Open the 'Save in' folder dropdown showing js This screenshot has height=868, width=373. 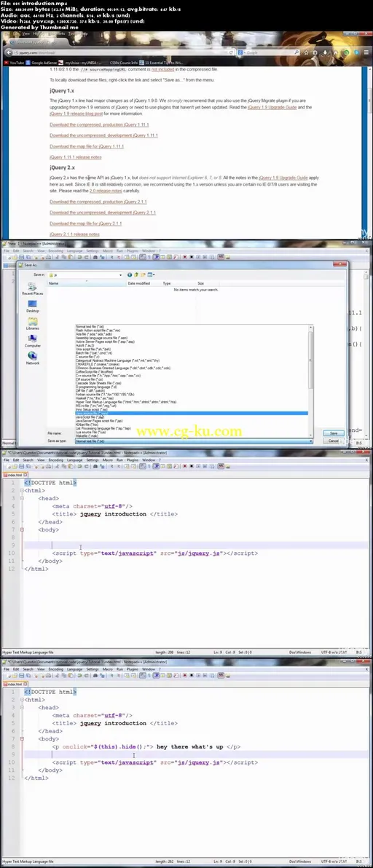tap(85, 275)
